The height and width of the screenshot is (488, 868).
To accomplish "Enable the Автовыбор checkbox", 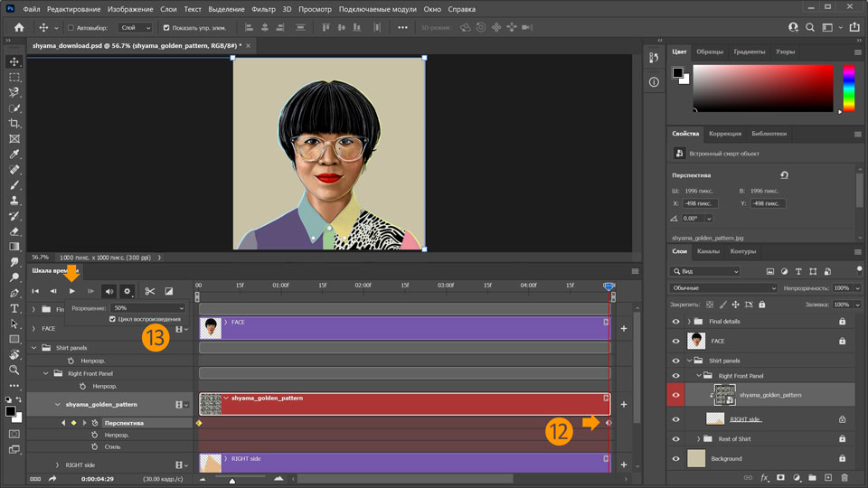I will pyautogui.click(x=71, y=27).
